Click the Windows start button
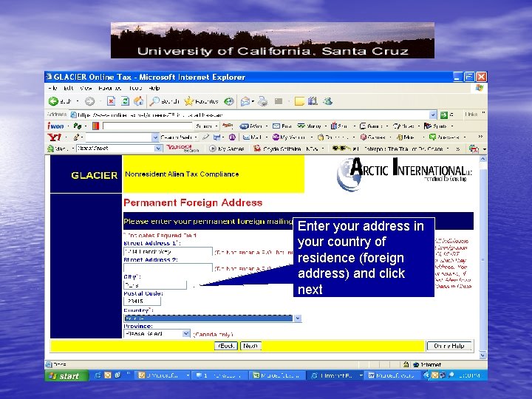Image resolution: width=532 pixels, height=399 pixels. click(66, 375)
